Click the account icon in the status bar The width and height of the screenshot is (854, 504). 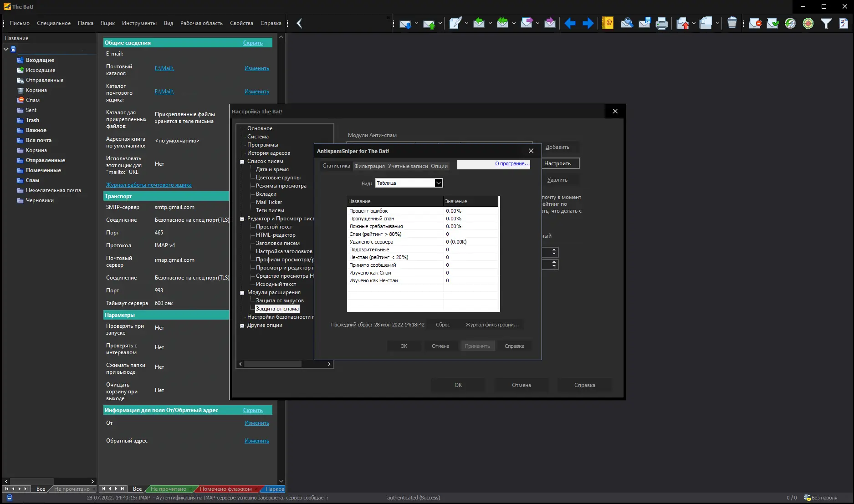10,498
